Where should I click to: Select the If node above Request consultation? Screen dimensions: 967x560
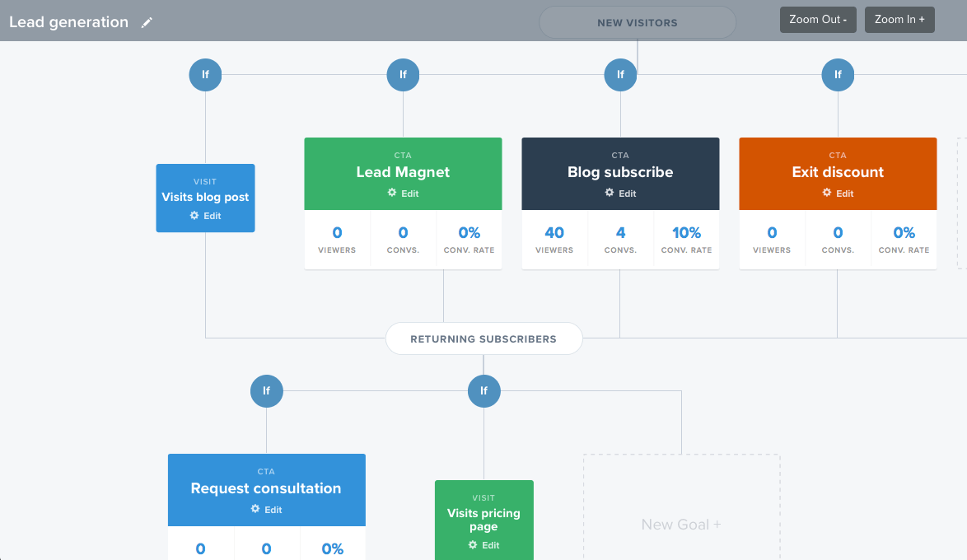pos(266,391)
